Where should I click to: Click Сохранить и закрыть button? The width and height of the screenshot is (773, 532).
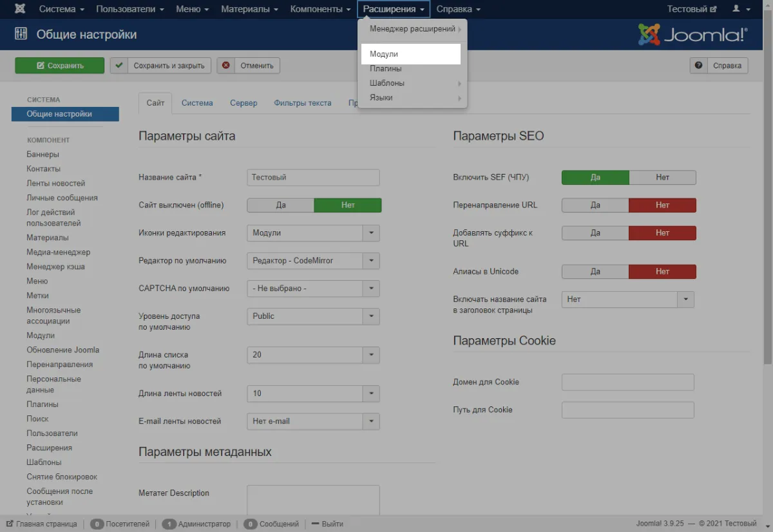click(160, 66)
